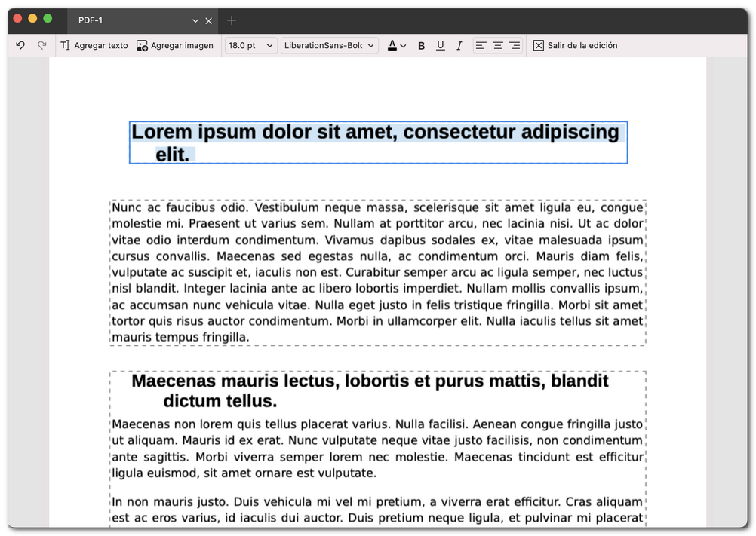Expand the PDF-1 tab options chevron
Viewport: 756px width, 536px height.
pyautogui.click(x=195, y=20)
